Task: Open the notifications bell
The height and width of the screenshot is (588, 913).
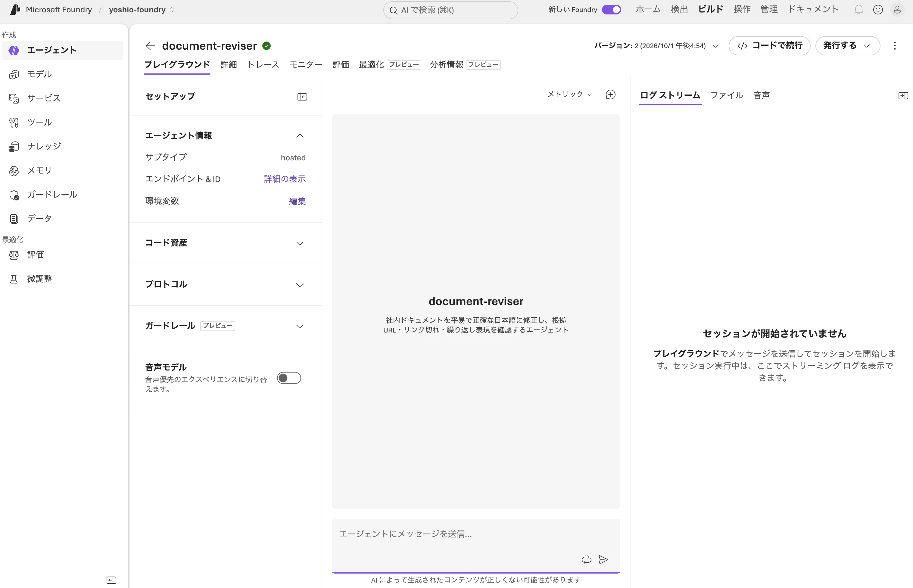Action: 858,10
